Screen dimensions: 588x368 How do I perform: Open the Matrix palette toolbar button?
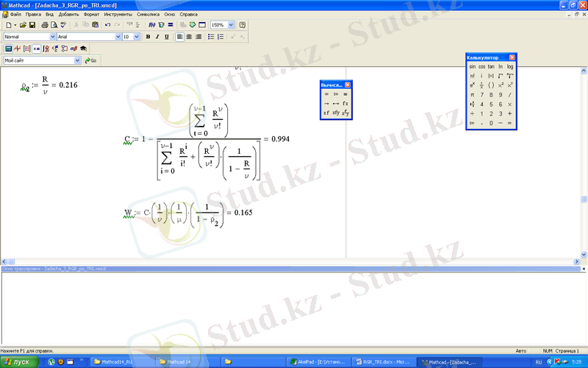(x=26, y=49)
